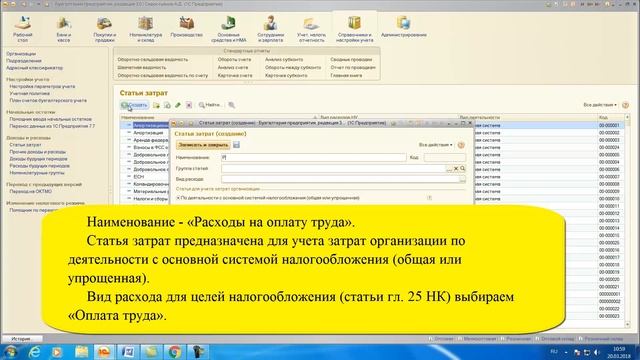
Task: Select the ЕСН row in the list
Action: click(x=139, y=177)
